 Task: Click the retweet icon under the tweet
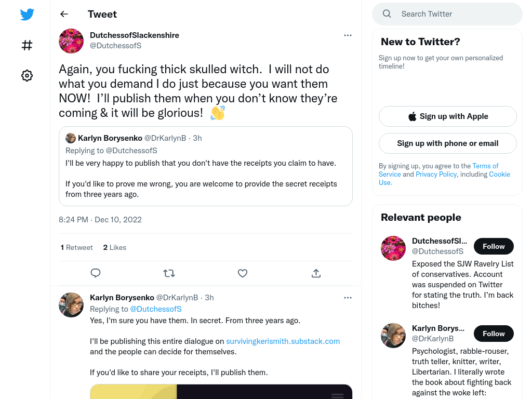[169, 273]
